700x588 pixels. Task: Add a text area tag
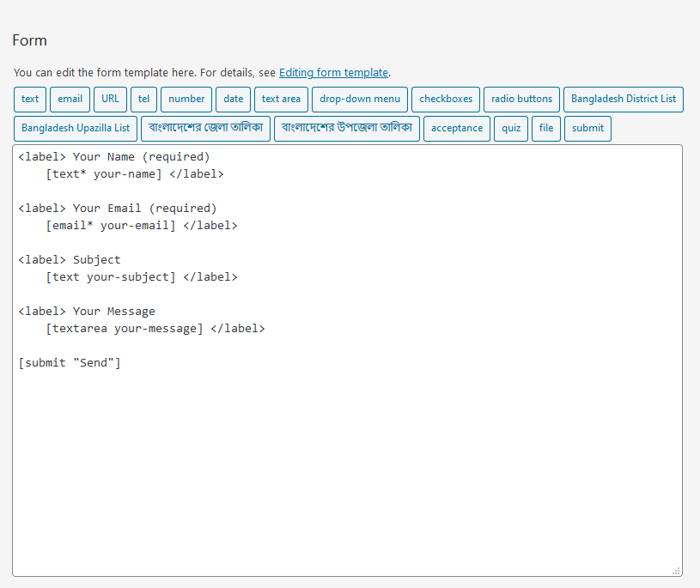[281, 99]
